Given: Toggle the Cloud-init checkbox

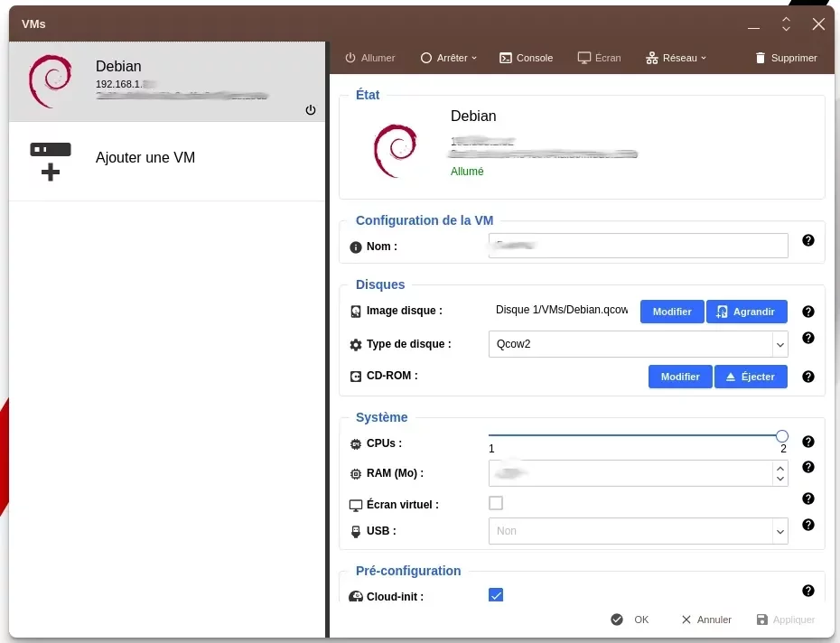Looking at the screenshot, I should (x=496, y=595).
